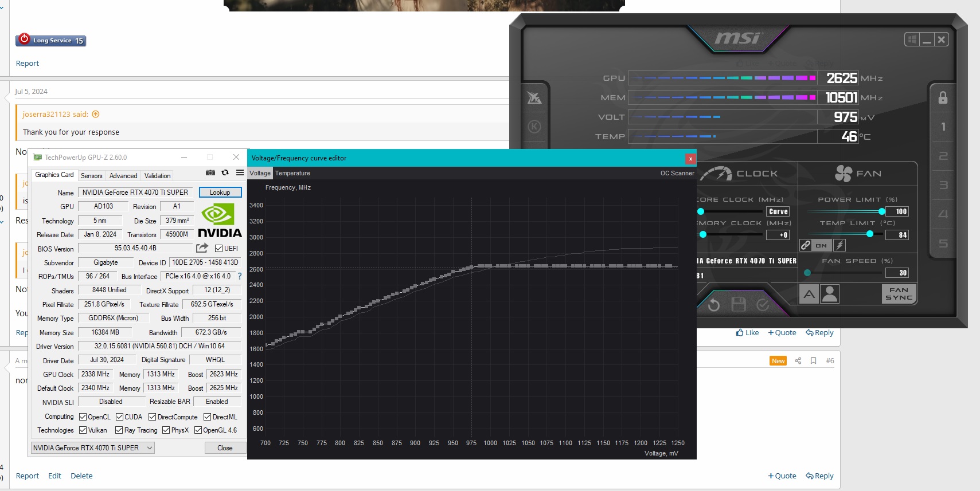Image resolution: width=980 pixels, height=491 pixels.
Task: Click the memory clock +0 value field
Action: (778, 235)
